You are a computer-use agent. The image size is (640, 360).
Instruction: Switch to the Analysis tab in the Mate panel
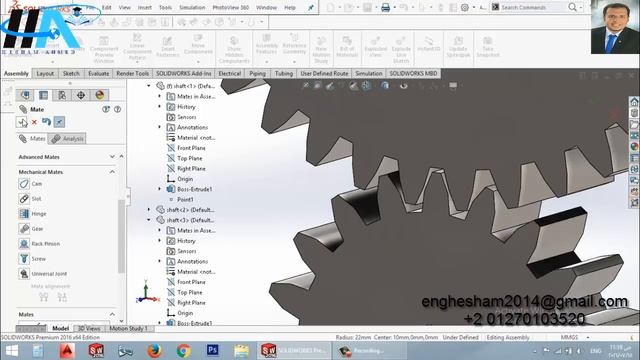[x=67, y=139]
